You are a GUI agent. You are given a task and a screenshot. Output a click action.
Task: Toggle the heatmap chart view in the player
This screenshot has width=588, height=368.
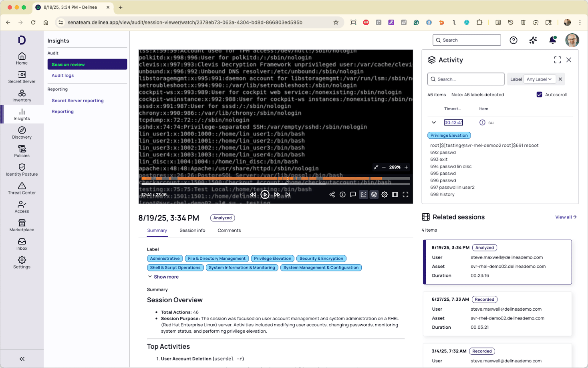[x=363, y=194]
